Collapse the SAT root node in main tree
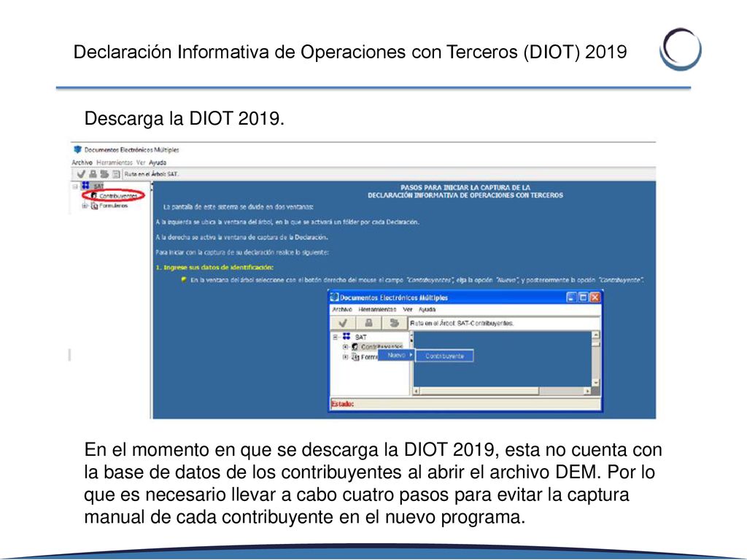Viewport: 747px width, 560px height. [x=75, y=186]
